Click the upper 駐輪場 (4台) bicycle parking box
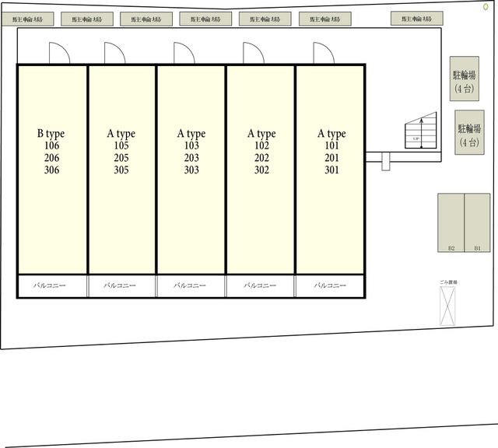Viewport: 498px width, 448px height. (465, 79)
